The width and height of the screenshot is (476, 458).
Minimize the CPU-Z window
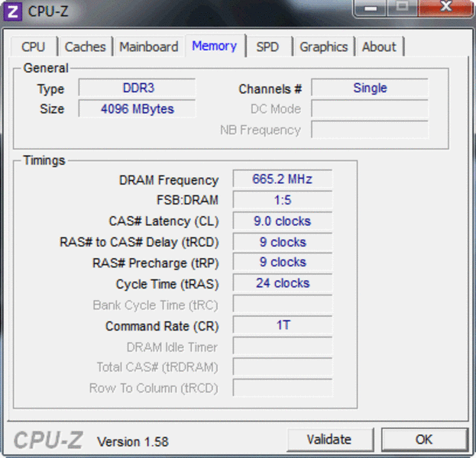coord(371,8)
